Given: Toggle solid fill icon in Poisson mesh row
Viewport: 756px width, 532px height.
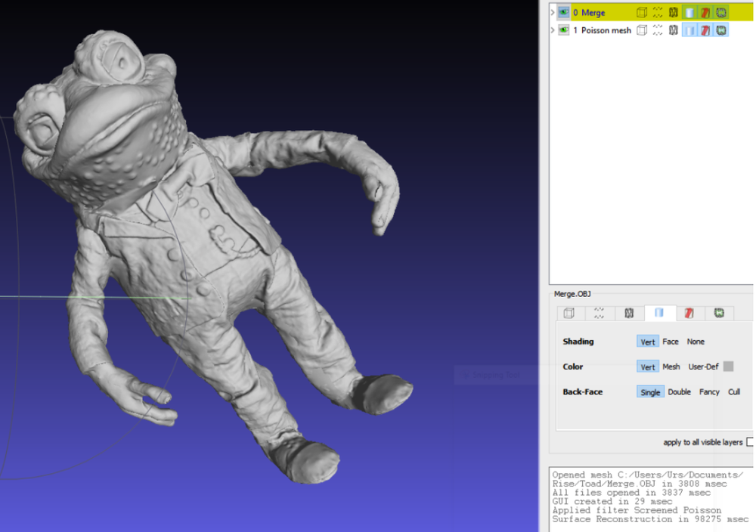Looking at the screenshot, I should 690,30.
